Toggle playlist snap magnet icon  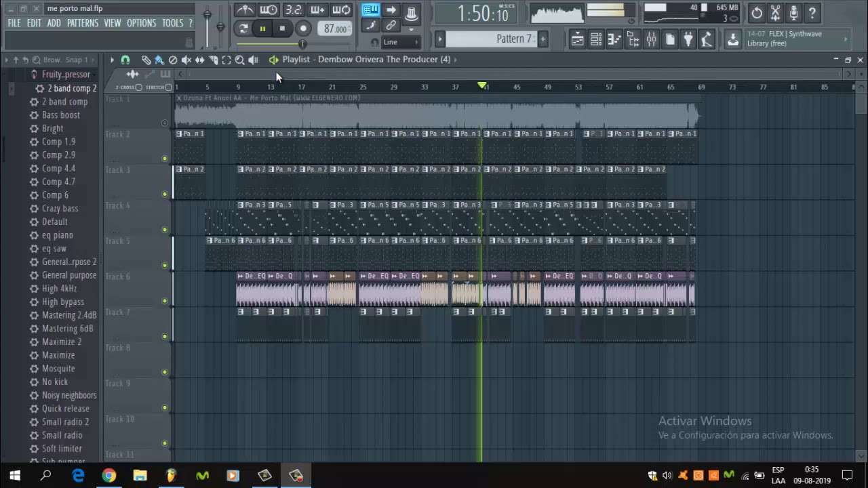pos(125,60)
